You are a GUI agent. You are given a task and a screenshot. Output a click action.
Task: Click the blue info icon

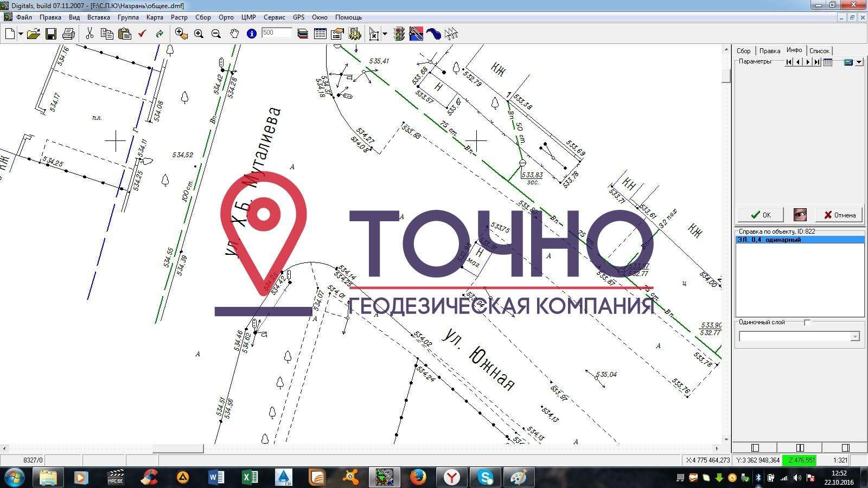coord(251,34)
